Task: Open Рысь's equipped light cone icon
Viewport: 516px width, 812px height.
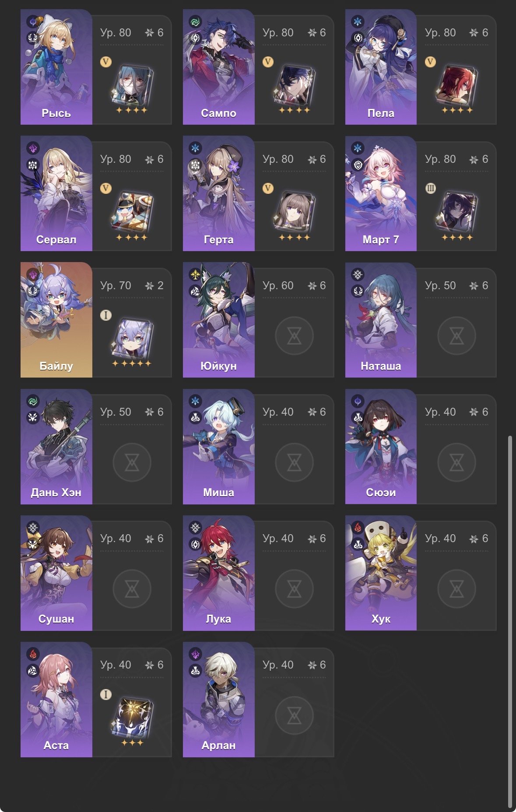Action: pos(132,84)
